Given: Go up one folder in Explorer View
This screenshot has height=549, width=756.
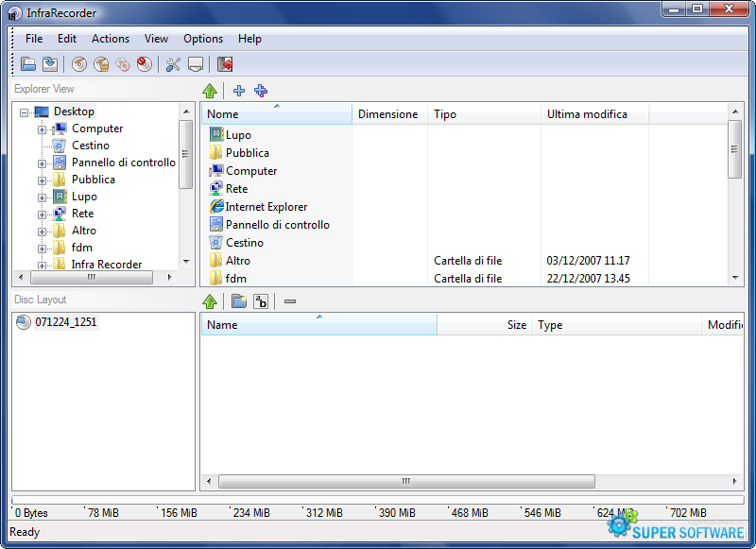Looking at the screenshot, I should [x=210, y=90].
